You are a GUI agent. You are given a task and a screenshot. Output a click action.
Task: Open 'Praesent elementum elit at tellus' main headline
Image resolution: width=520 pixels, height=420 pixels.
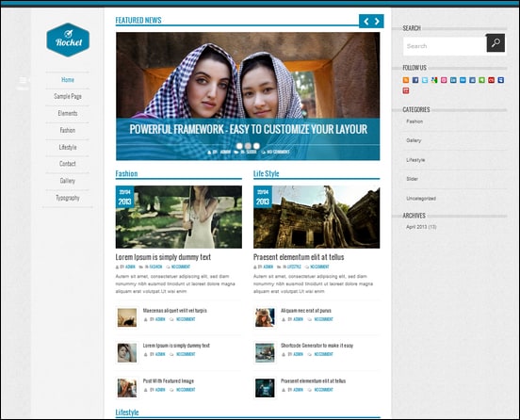(x=299, y=257)
